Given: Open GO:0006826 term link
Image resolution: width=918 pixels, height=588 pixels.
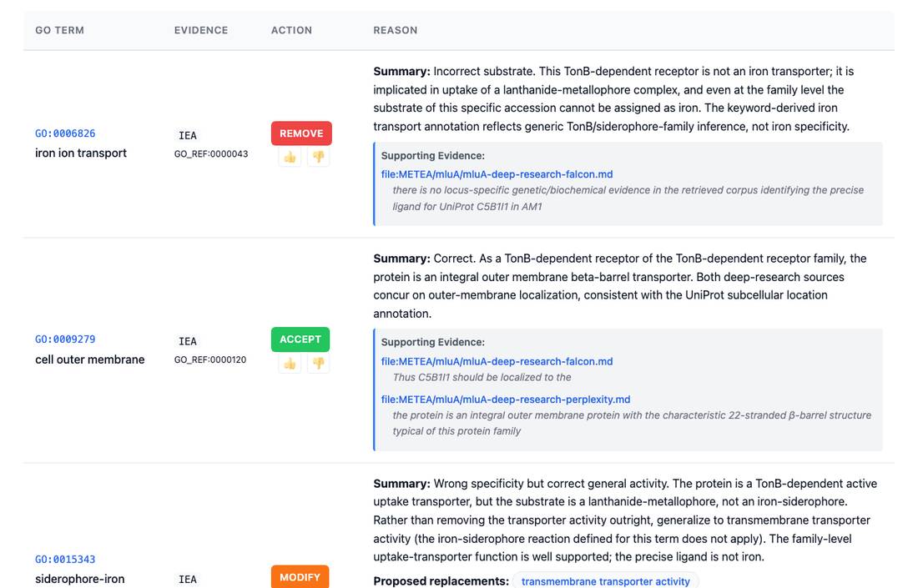Looking at the screenshot, I should [65, 133].
